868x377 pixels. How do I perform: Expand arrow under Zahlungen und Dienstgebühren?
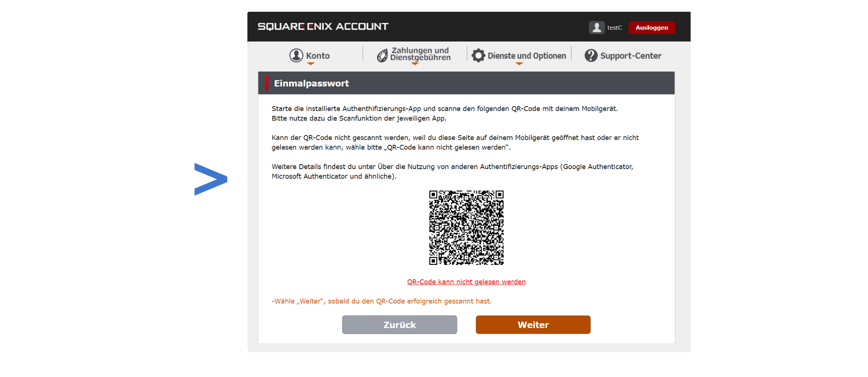pyautogui.click(x=415, y=64)
